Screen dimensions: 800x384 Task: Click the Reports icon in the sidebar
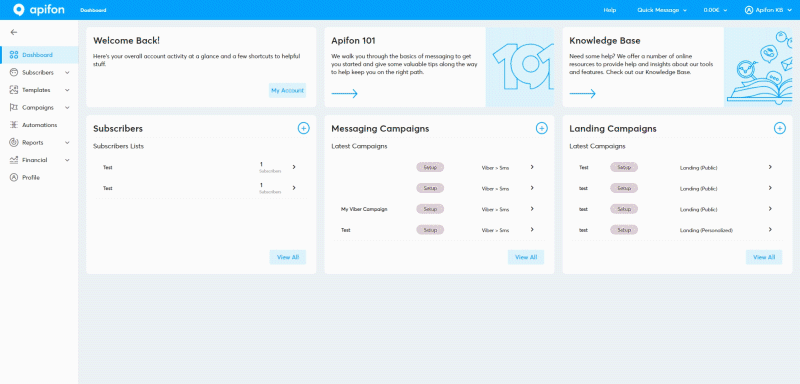click(14, 143)
